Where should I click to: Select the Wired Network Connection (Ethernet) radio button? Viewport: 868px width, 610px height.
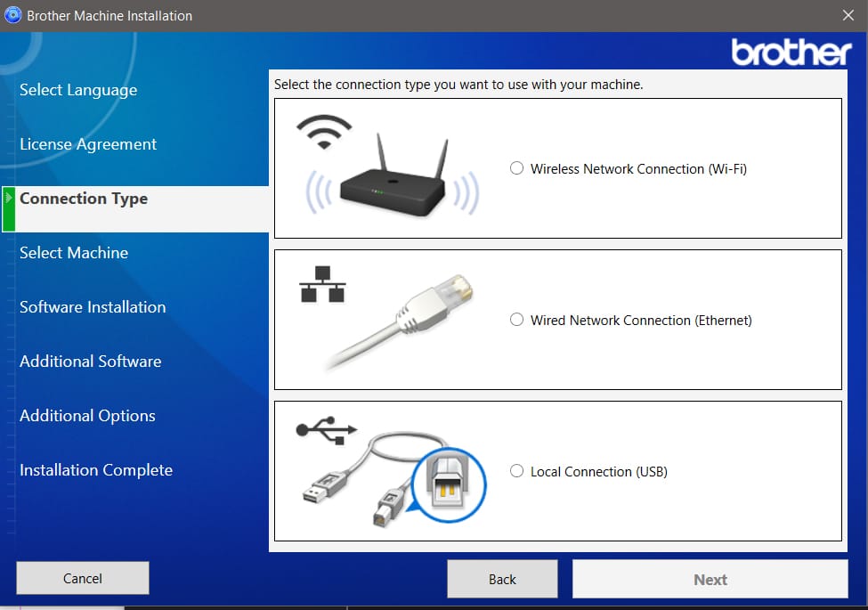tap(516, 320)
